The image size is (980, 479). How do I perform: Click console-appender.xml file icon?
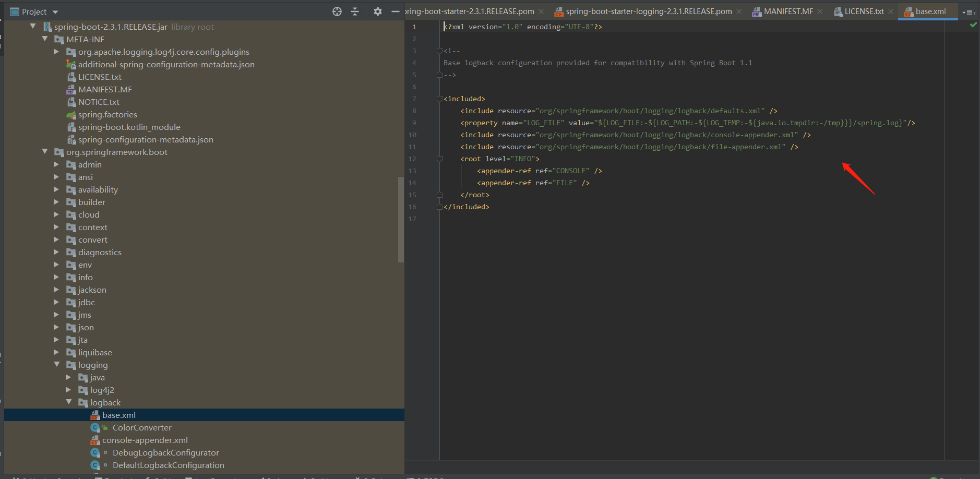[95, 440]
